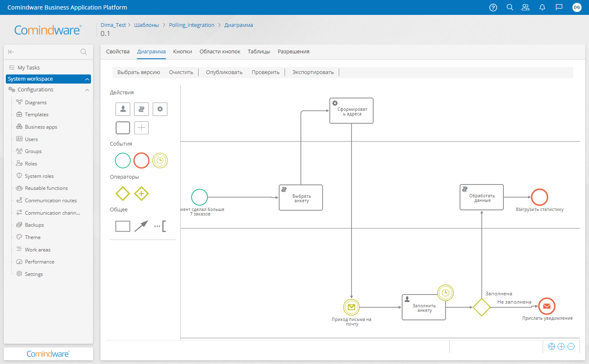Open Backups in the sidebar
The height and width of the screenshot is (364, 589).
(34, 225)
